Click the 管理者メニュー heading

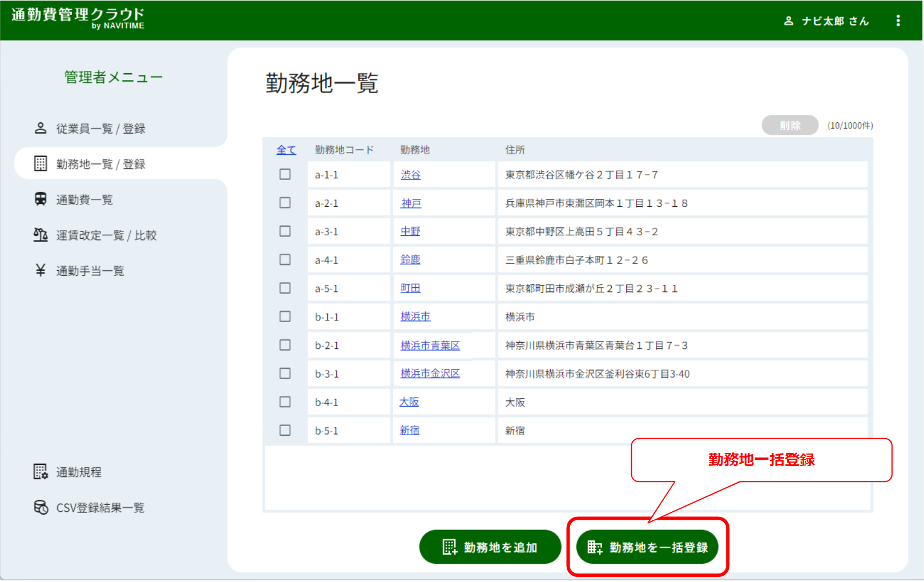(114, 77)
